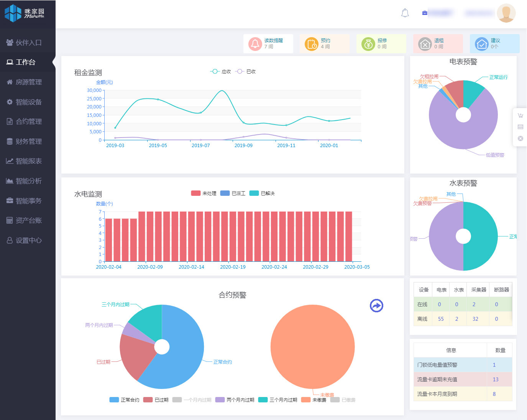Click the 建议 blue house check icon

click(x=482, y=44)
